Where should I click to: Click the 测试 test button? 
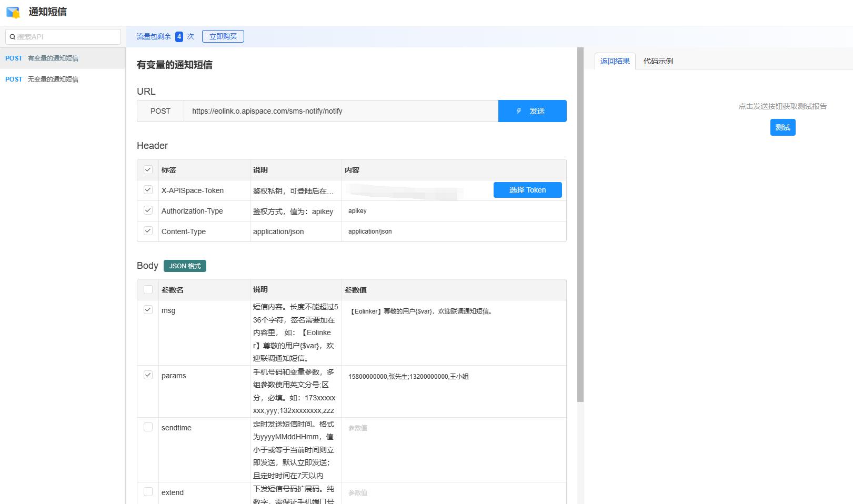coord(782,127)
